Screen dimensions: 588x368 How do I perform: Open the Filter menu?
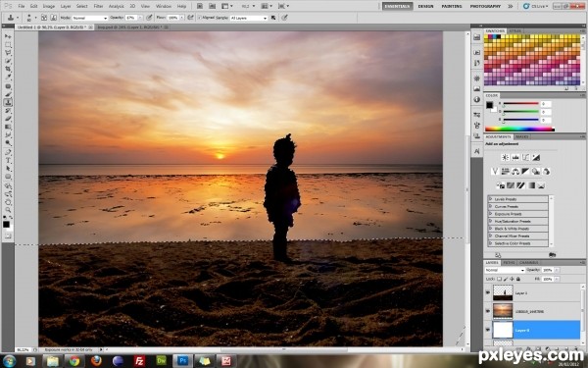[x=98, y=6]
